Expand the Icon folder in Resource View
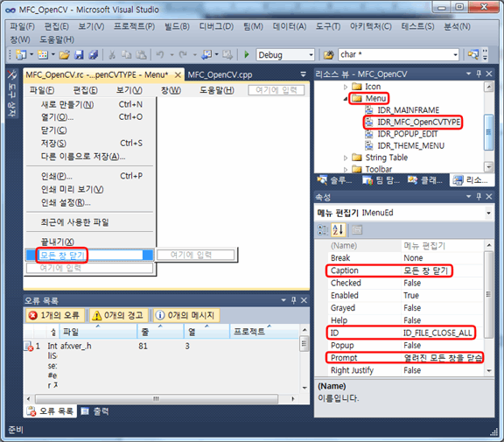504x442 pixels. 346,87
